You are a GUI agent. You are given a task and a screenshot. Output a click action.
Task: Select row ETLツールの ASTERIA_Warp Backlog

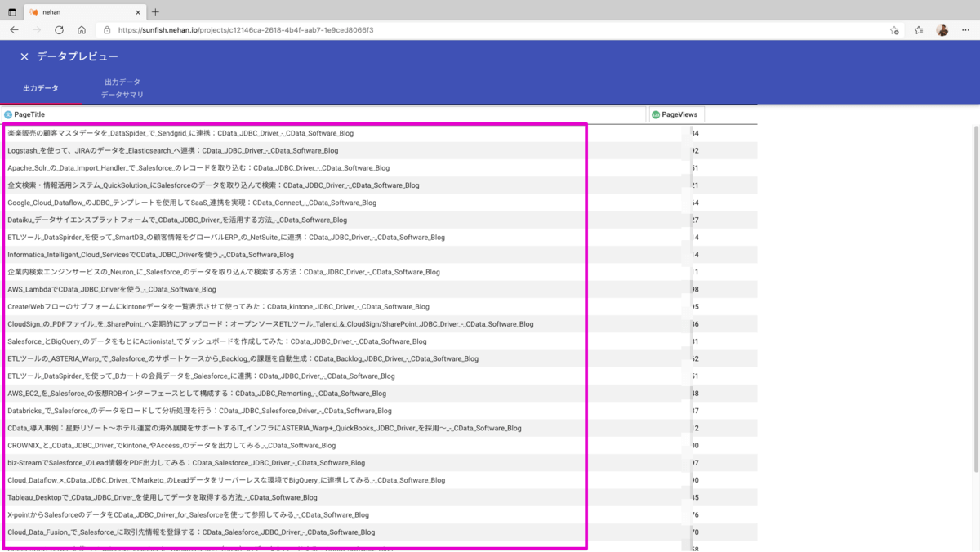[x=379, y=358]
